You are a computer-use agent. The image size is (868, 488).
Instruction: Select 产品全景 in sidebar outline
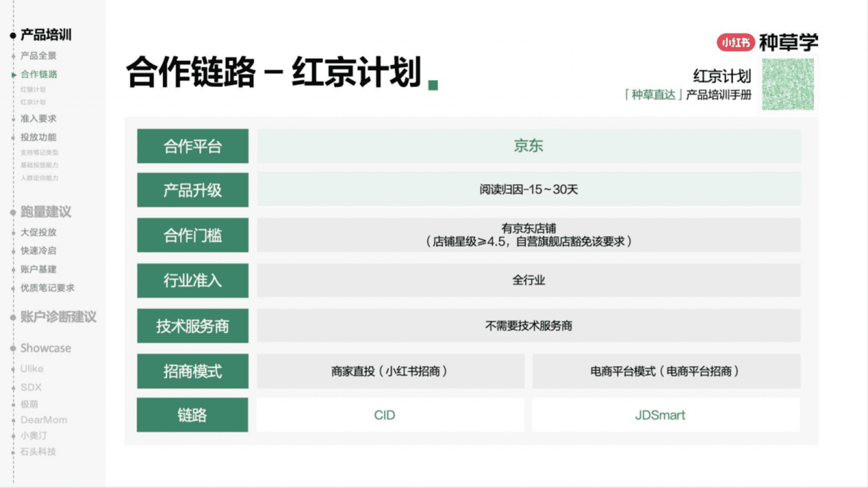coord(38,56)
